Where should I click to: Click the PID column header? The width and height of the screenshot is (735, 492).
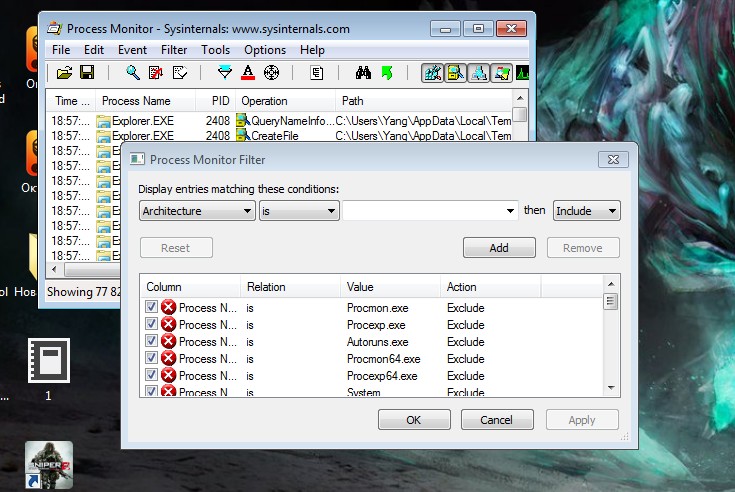215,101
